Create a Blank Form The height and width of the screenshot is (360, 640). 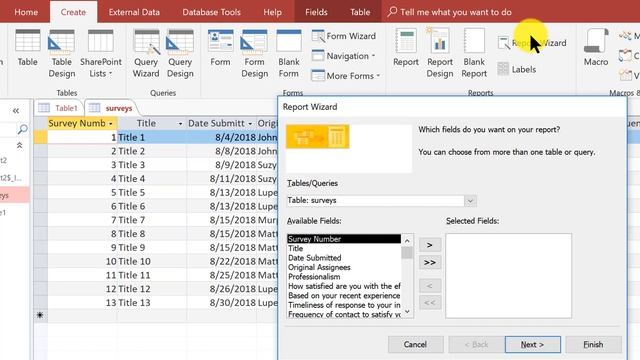pos(289,53)
